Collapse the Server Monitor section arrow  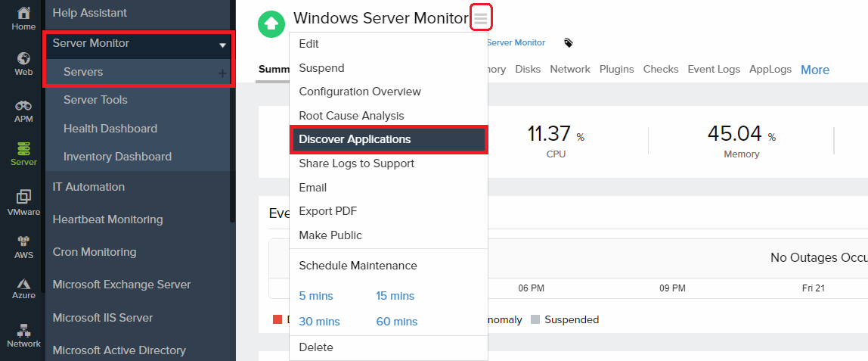[x=222, y=45]
